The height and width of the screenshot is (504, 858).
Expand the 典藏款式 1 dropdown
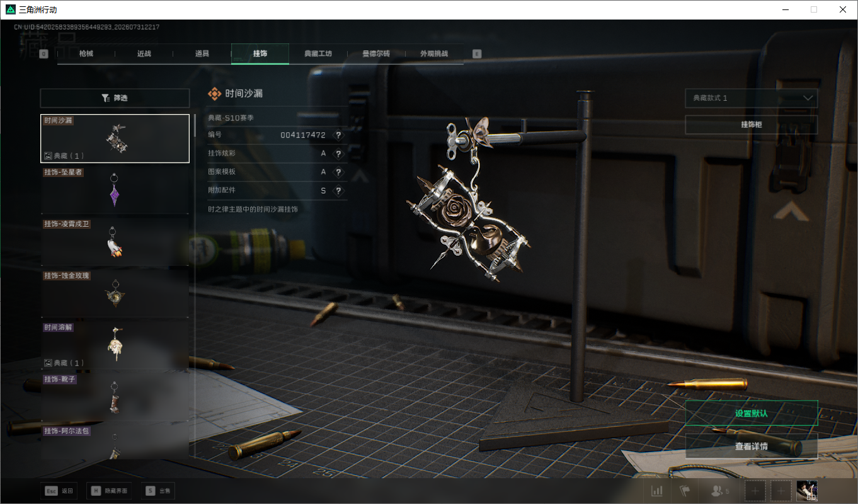(752, 98)
